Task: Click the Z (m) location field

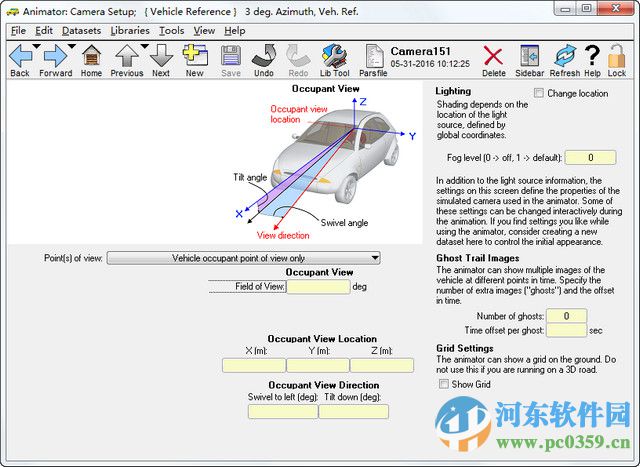Action: pos(382,365)
